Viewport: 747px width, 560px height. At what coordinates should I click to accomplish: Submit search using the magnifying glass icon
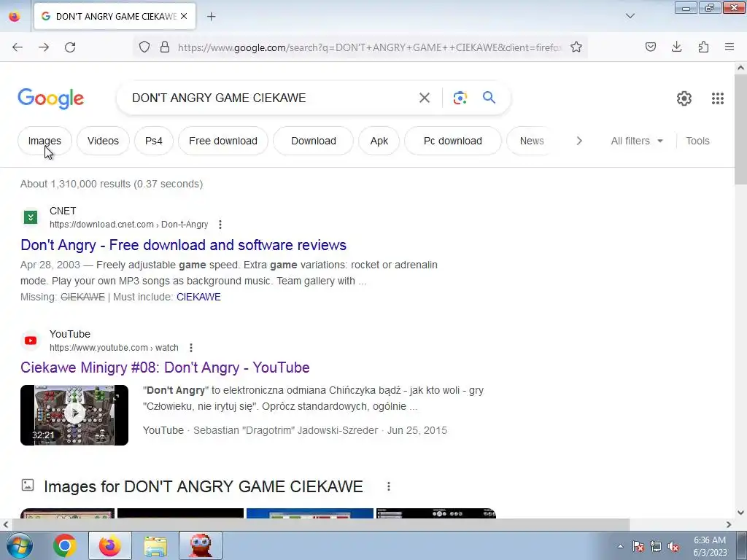pos(489,98)
